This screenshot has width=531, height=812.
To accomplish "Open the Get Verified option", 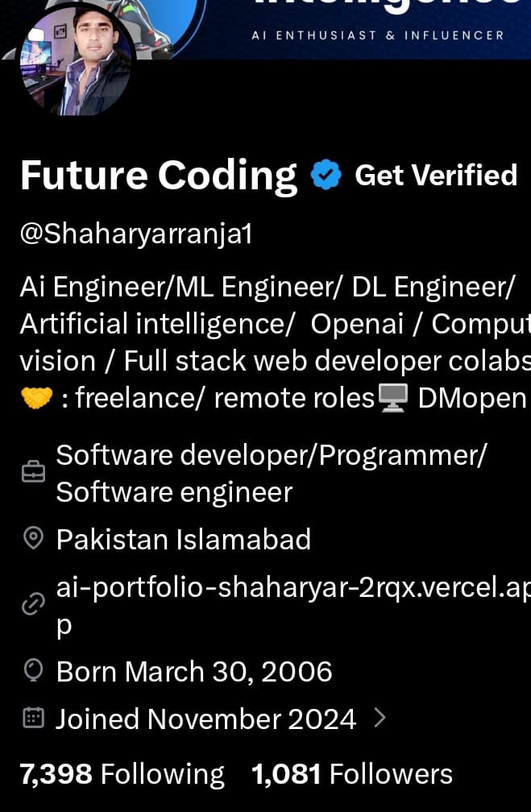I will [436, 175].
